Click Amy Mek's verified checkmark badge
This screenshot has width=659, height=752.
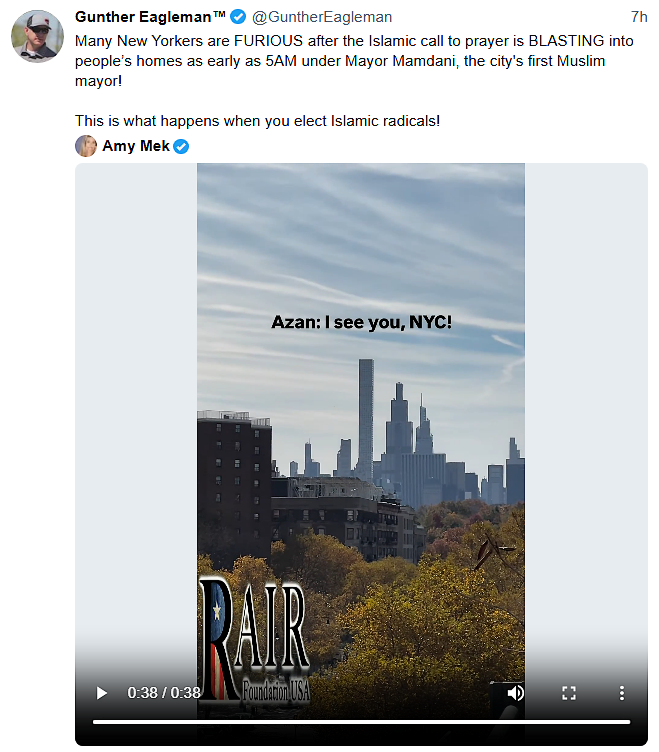[x=181, y=146]
